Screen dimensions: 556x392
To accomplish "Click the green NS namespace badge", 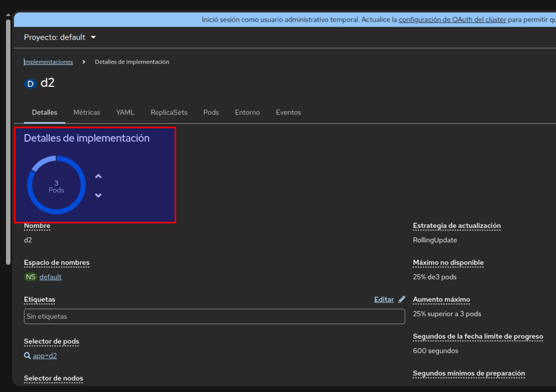I will 30,277.
